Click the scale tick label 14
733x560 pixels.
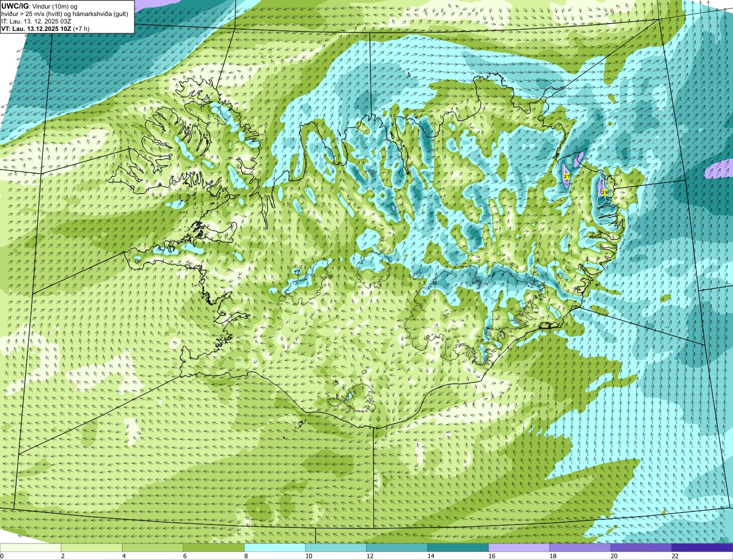point(431,556)
